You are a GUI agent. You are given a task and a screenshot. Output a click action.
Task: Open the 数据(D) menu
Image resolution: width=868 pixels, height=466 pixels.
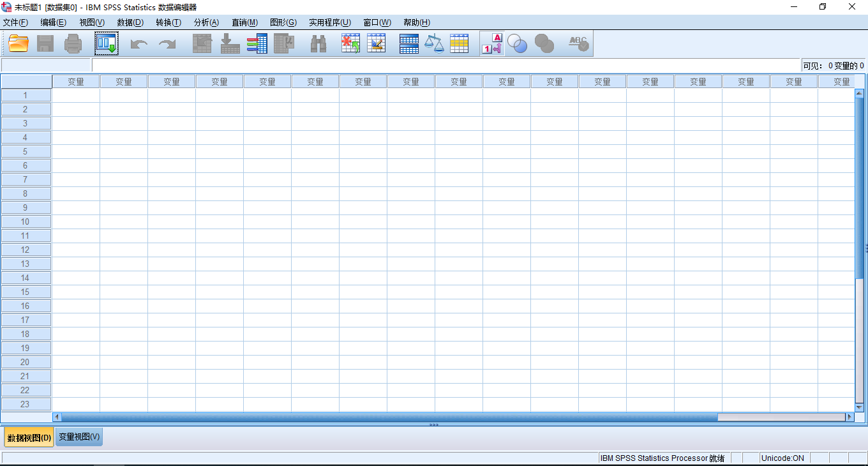[130, 22]
